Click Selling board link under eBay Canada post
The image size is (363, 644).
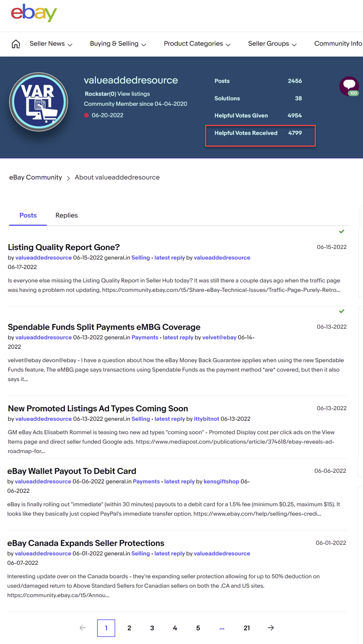coord(140,554)
